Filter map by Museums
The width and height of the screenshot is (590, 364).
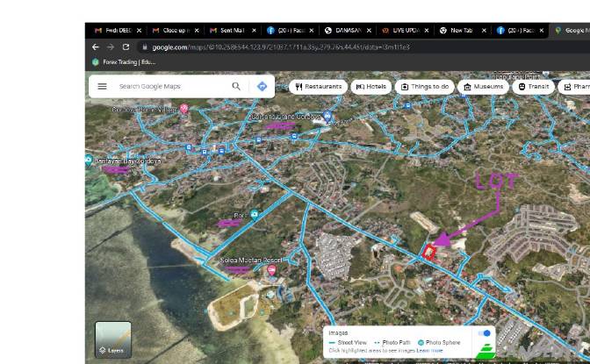pyautogui.click(x=484, y=87)
